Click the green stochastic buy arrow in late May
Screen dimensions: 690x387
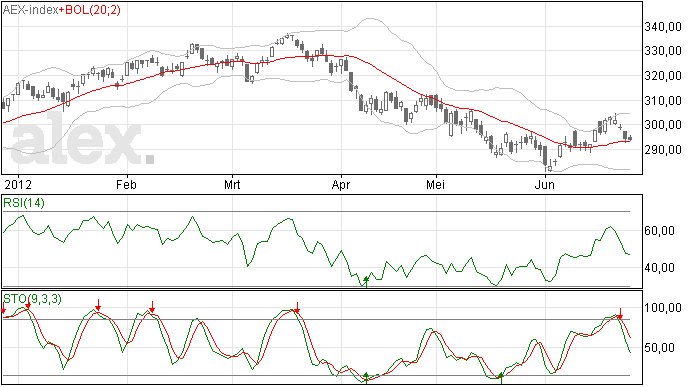coord(501,378)
